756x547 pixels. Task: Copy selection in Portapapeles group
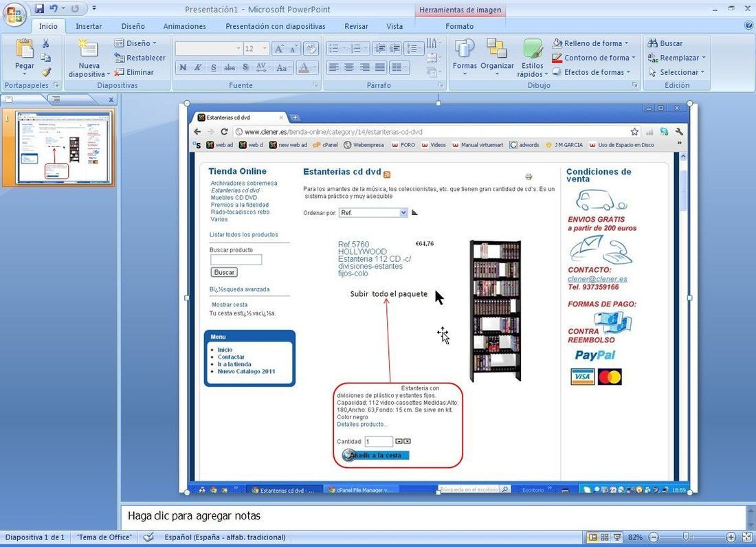click(x=46, y=58)
